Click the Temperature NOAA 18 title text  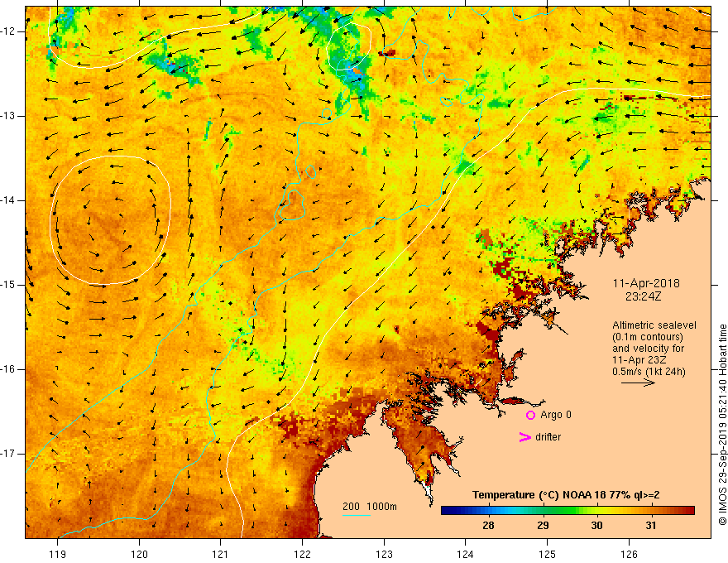566,495
